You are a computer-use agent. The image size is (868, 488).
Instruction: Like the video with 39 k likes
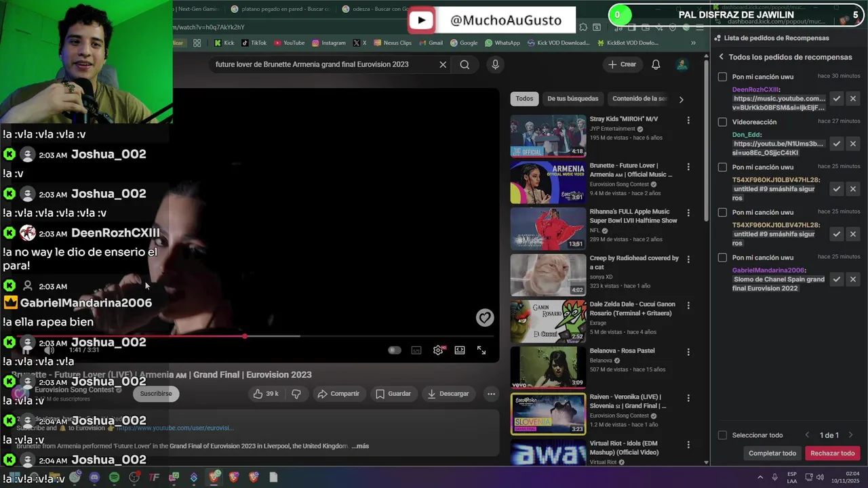click(266, 394)
